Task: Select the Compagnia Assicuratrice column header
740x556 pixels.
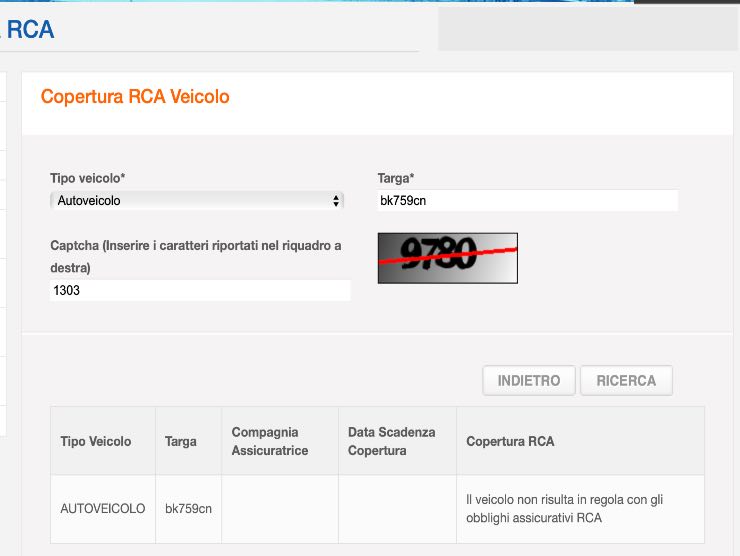Action: [x=270, y=441]
